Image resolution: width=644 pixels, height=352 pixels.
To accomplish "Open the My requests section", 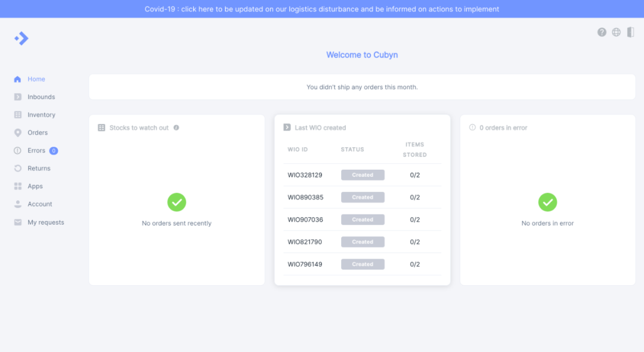I will coord(45,222).
